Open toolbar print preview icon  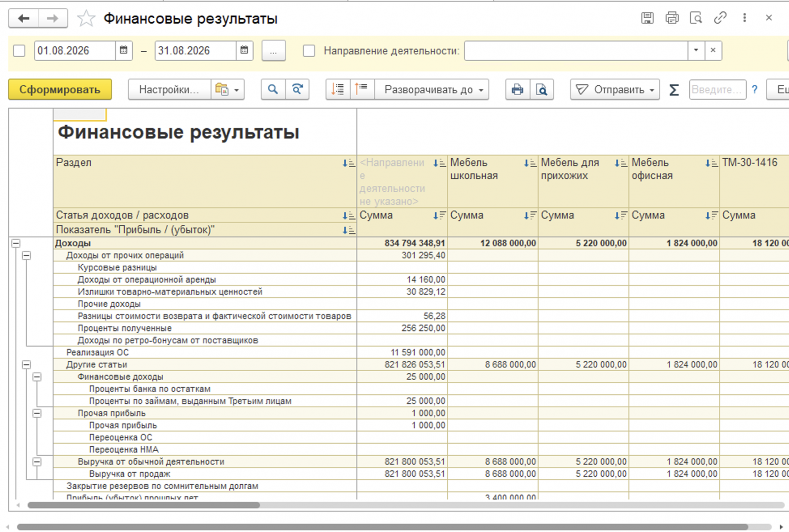pos(541,89)
